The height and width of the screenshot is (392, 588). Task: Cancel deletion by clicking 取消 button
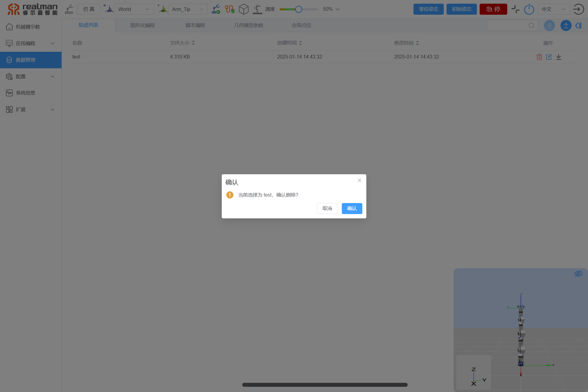[x=327, y=208]
